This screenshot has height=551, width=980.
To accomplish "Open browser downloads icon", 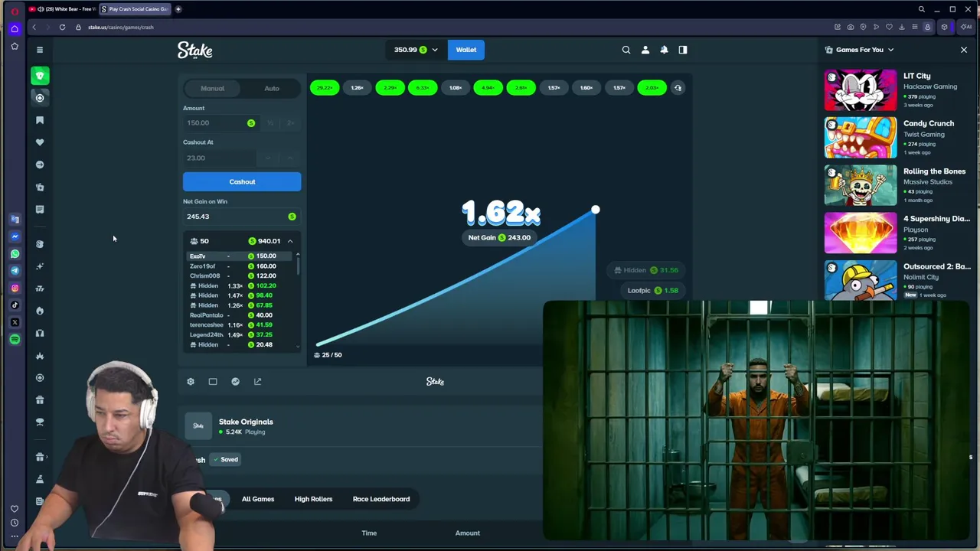I will pyautogui.click(x=902, y=27).
